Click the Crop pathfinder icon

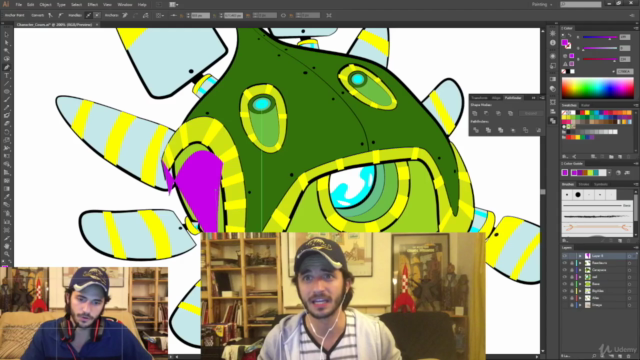(513, 130)
